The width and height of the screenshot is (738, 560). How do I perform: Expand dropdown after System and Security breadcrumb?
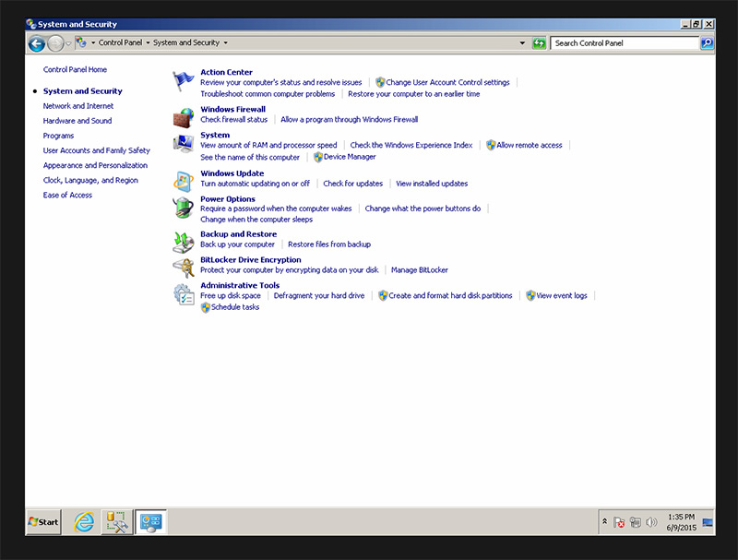225,42
